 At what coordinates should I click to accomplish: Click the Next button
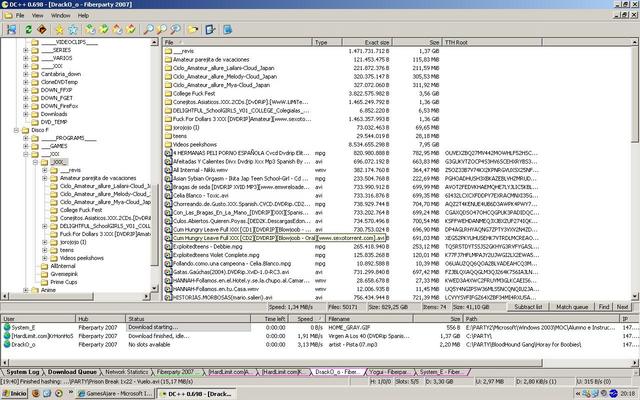pos(622,307)
